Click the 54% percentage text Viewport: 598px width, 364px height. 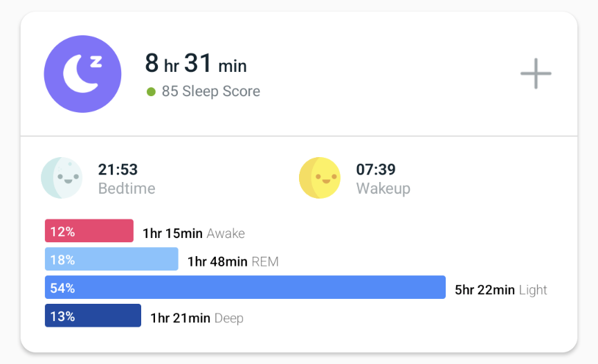pos(62,288)
